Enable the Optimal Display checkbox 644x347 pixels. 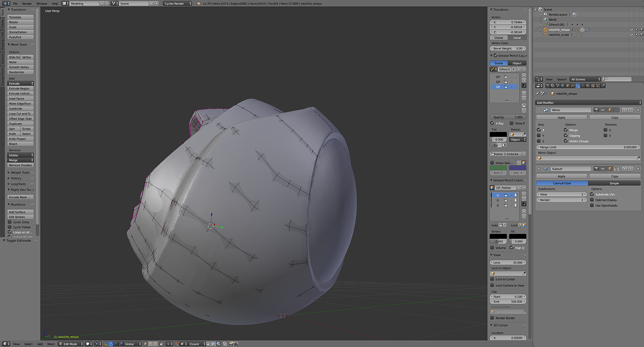pyautogui.click(x=592, y=200)
